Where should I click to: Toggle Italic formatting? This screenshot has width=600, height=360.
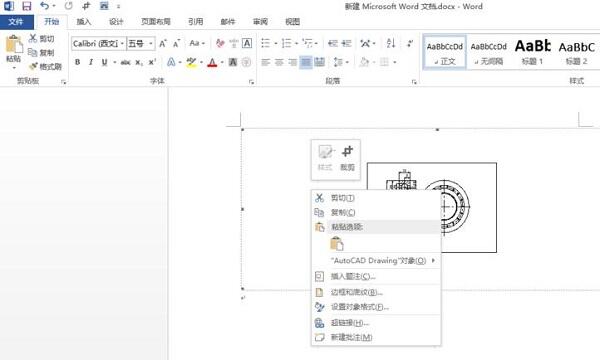pyautogui.click(x=91, y=62)
